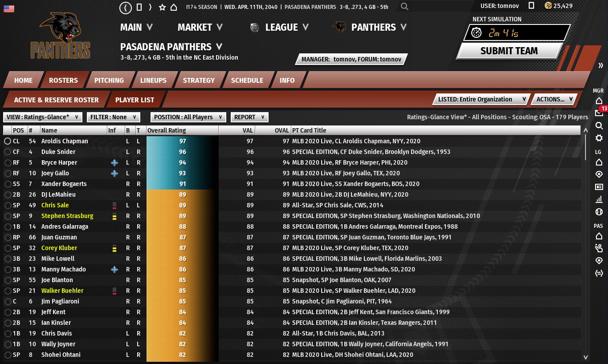The height and width of the screenshot is (364, 608).
Task: Select the radio button for Bryce Harper
Action: click(7, 162)
